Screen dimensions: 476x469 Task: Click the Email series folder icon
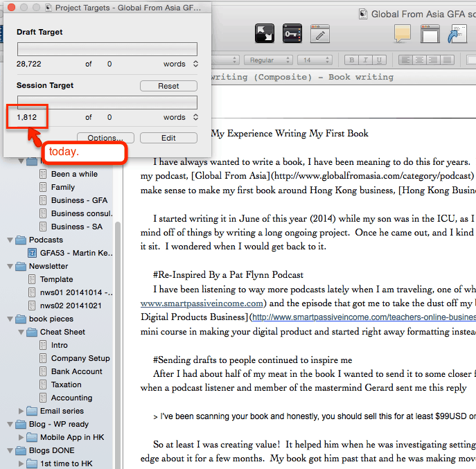tap(32, 411)
